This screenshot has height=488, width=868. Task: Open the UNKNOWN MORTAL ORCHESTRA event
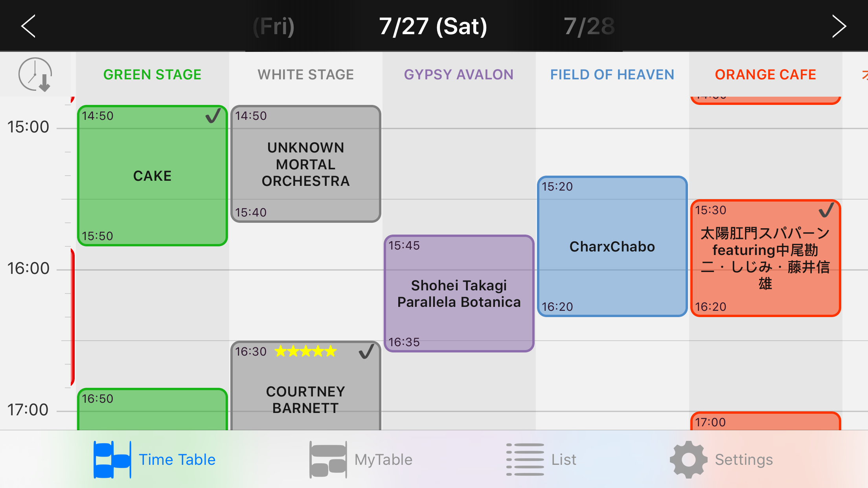click(x=305, y=164)
